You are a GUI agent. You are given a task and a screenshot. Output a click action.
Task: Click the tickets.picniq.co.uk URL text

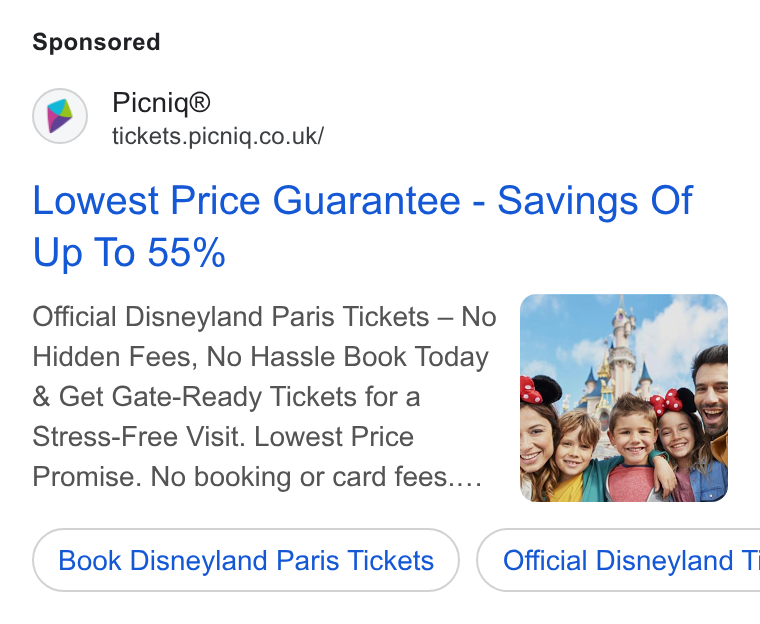pos(218,136)
